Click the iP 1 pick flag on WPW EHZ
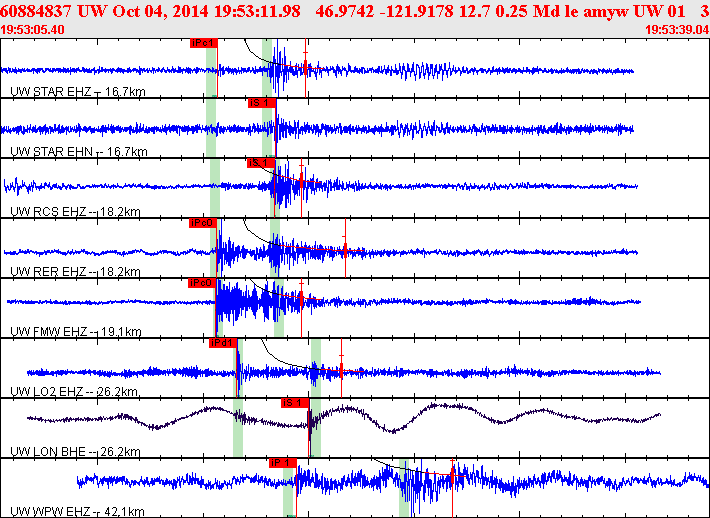This screenshot has height=518, width=710. 283,463
